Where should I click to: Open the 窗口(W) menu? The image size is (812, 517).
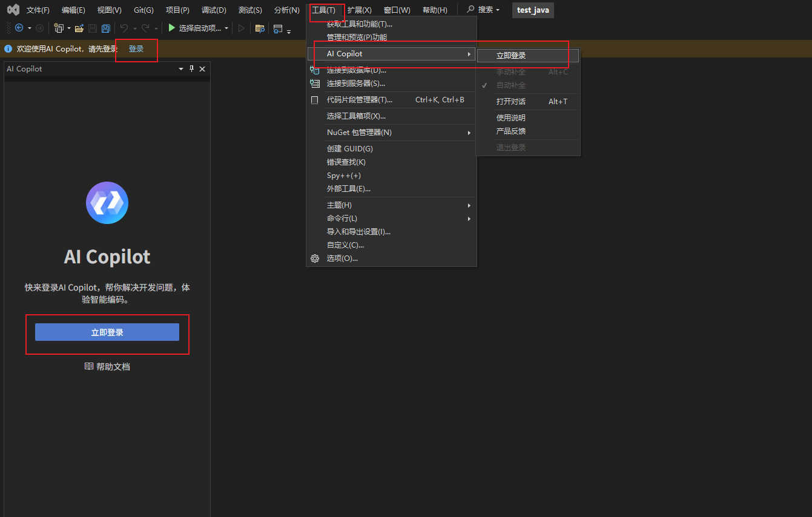pyautogui.click(x=397, y=10)
